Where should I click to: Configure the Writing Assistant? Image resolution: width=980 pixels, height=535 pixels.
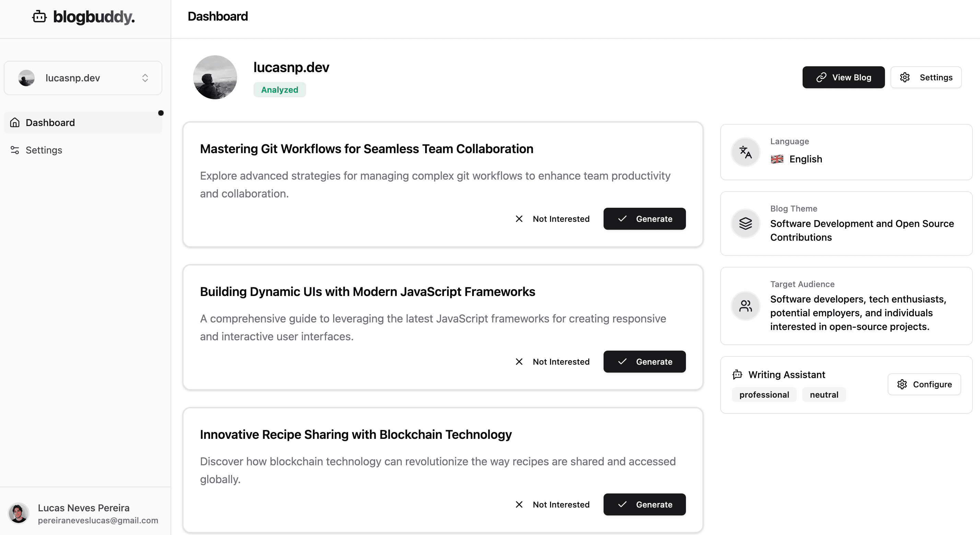tap(924, 384)
